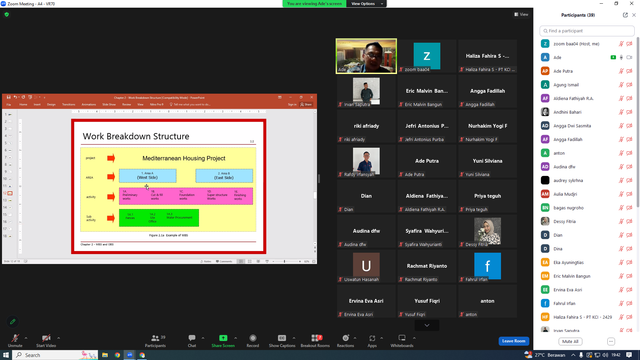
Task: Open Chrome from the taskbar
Action: click(117, 355)
